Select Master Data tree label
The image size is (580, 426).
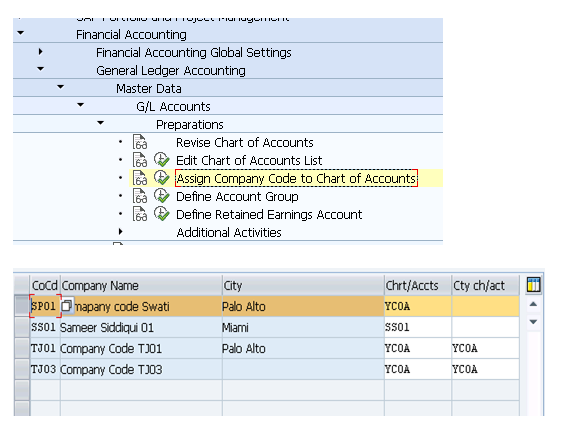149,89
